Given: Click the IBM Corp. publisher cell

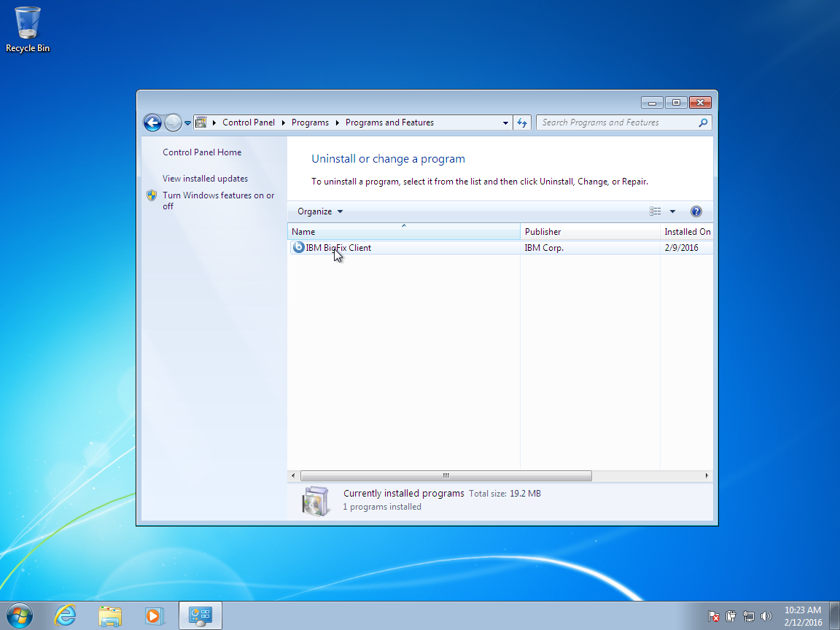Looking at the screenshot, I should point(544,247).
